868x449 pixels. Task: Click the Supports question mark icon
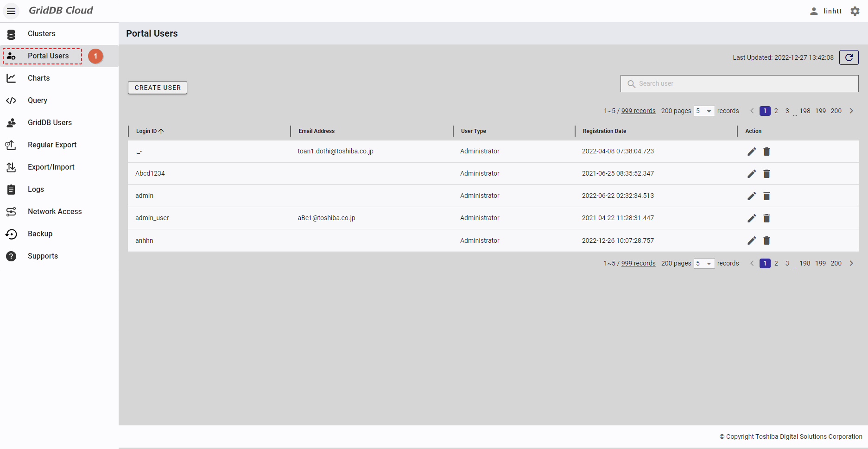click(11, 256)
